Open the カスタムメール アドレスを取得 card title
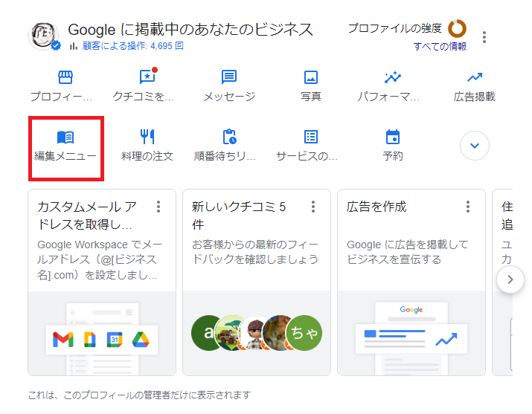This screenshot has width=532, height=414. pos(87,216)
